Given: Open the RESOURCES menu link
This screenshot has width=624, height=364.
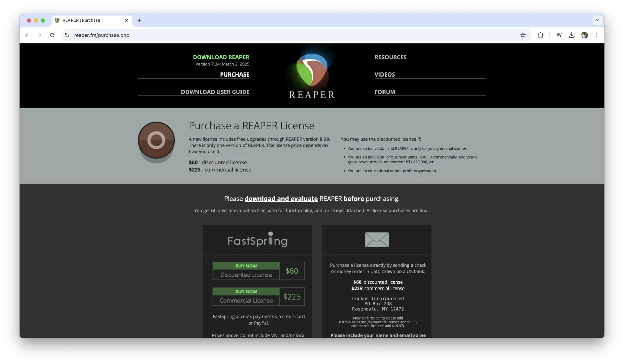Looking at the screenshot, I should (390, 57).
